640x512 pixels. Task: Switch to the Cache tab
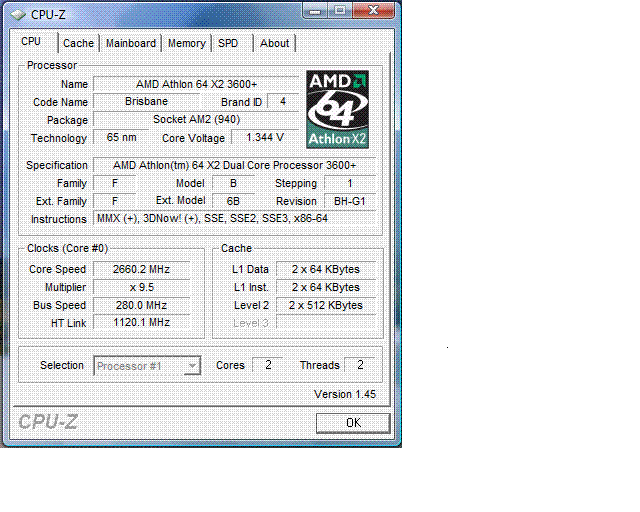click(x=78, y=43)
